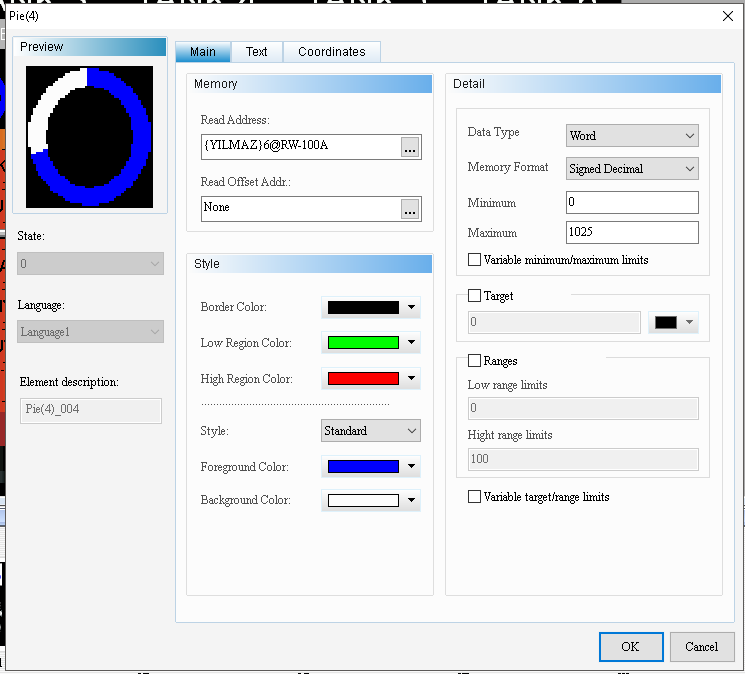Switch to the Main tab
The image size is (745, 674).
(x=203, y=52)
